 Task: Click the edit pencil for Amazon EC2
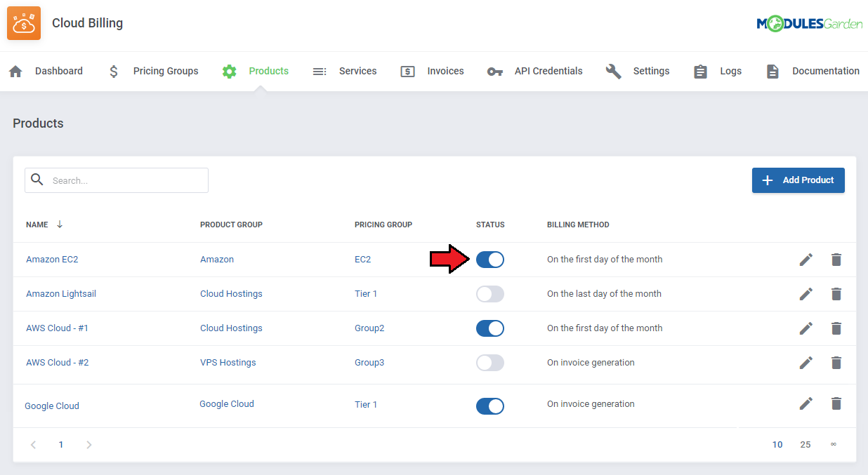(x=805, y=260)
